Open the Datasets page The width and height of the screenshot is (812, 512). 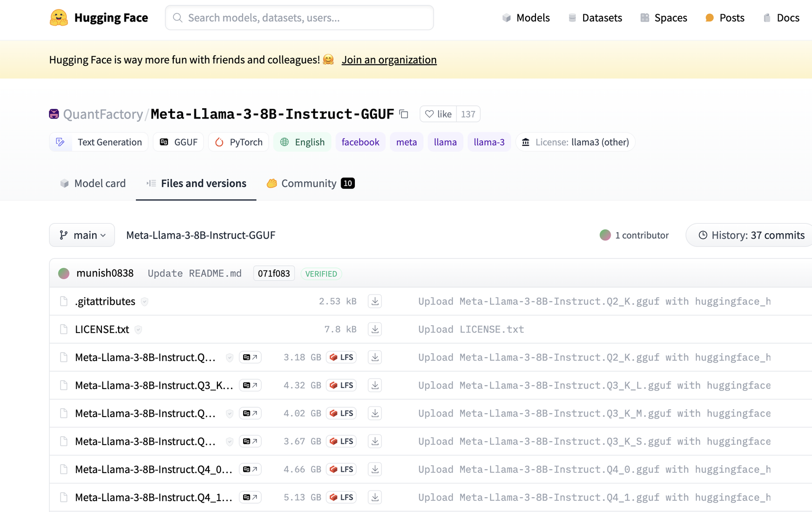(594, 18)
